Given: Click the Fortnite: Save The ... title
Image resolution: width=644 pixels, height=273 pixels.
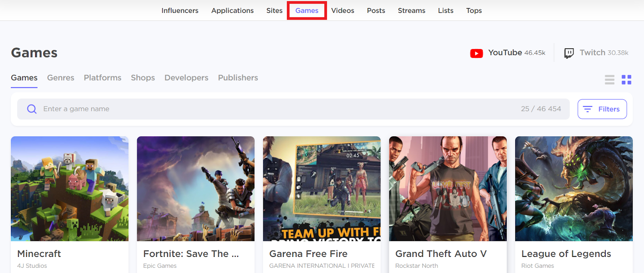Looking at the screenshot, I should 191,254.
